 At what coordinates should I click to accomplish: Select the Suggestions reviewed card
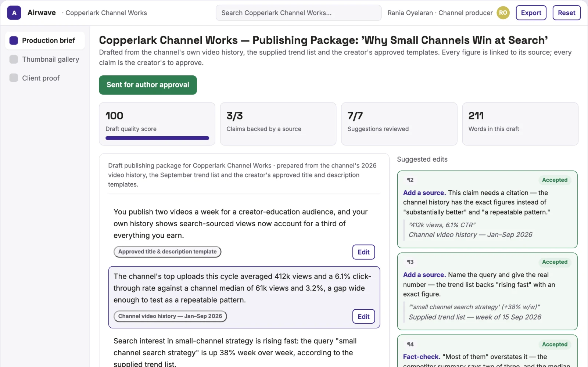click(x=399, y=124)
